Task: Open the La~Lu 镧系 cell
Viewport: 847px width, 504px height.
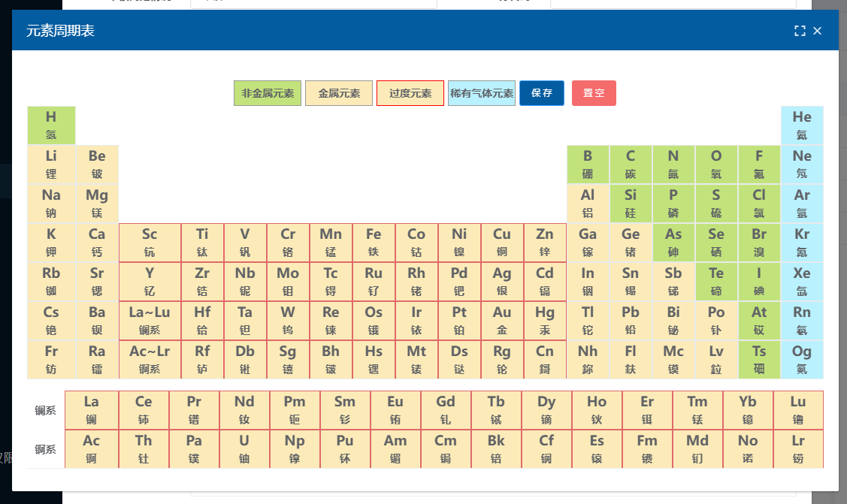Action: coord(150,321)
